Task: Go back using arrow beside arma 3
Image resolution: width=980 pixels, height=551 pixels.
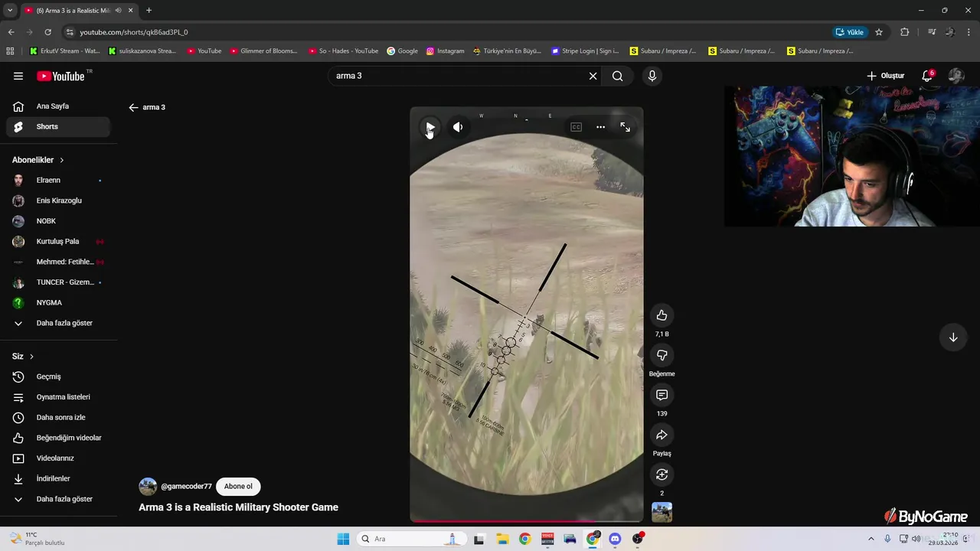Action: point(133,107)
